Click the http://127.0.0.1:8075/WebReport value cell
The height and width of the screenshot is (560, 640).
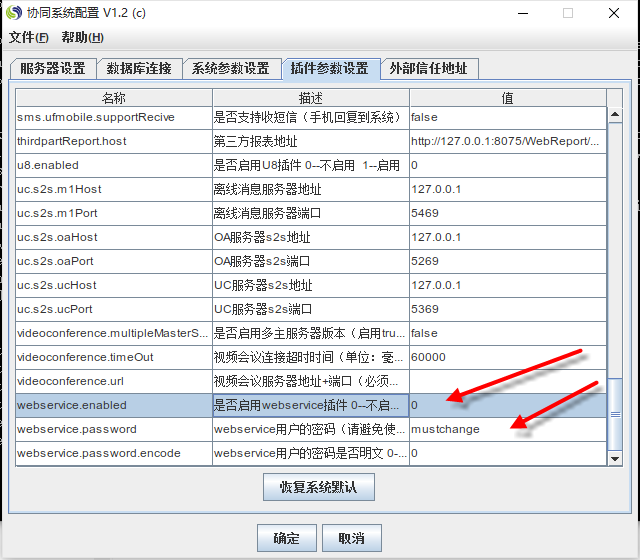click(508, 142)
